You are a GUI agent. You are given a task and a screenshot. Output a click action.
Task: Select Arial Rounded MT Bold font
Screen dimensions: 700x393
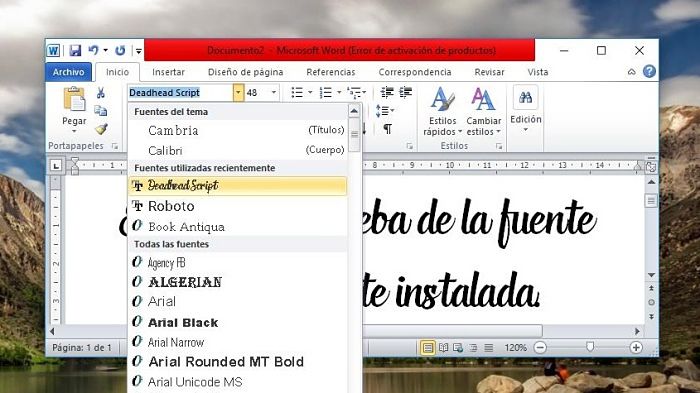[237, 361]
